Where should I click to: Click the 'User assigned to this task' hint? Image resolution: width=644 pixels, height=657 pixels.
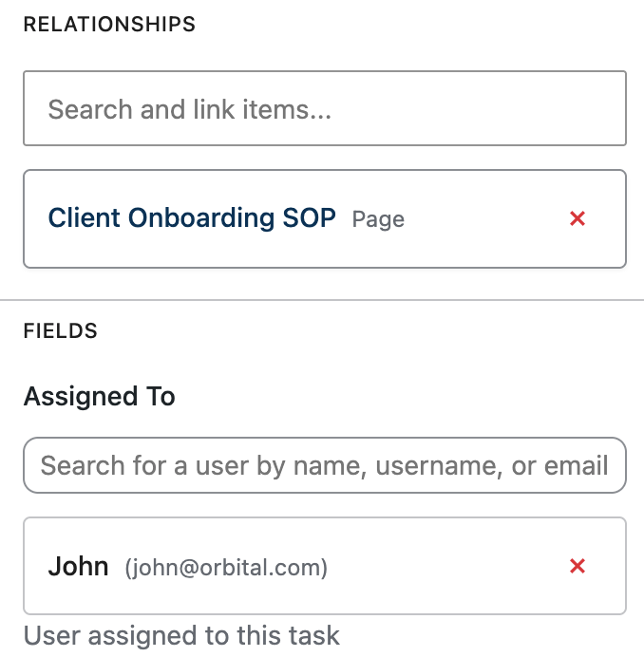tap(181, 635)
